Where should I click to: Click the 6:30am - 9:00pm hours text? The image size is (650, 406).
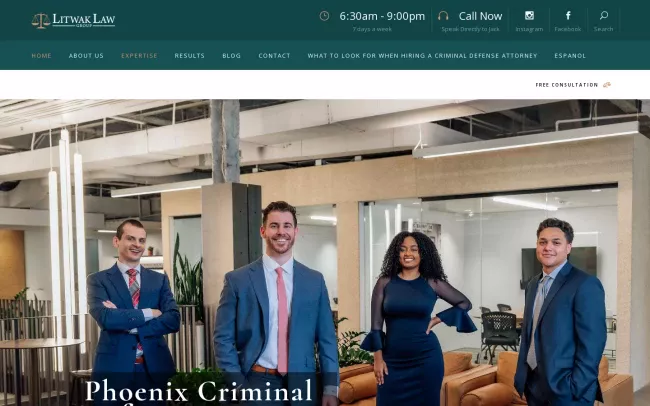(382, 16)
